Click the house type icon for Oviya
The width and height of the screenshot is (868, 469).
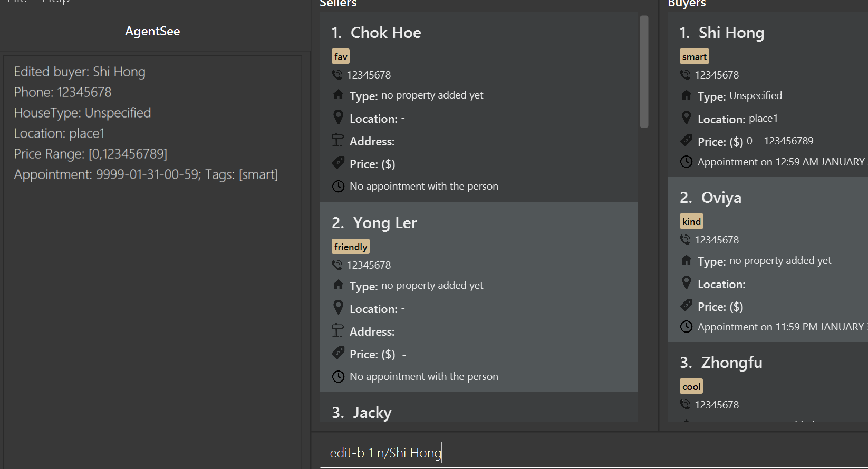point(686,260)
